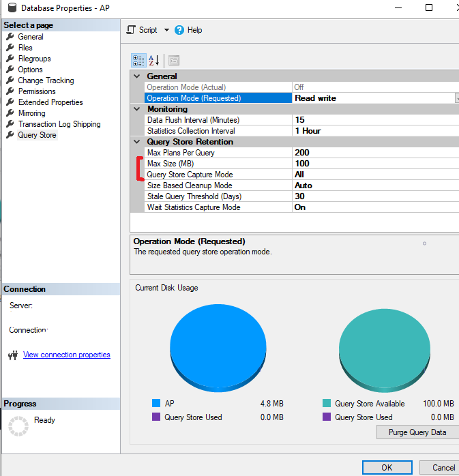Open the Permissions page
Viewport: 459px width, 476px height.
(x=37, y=91)
